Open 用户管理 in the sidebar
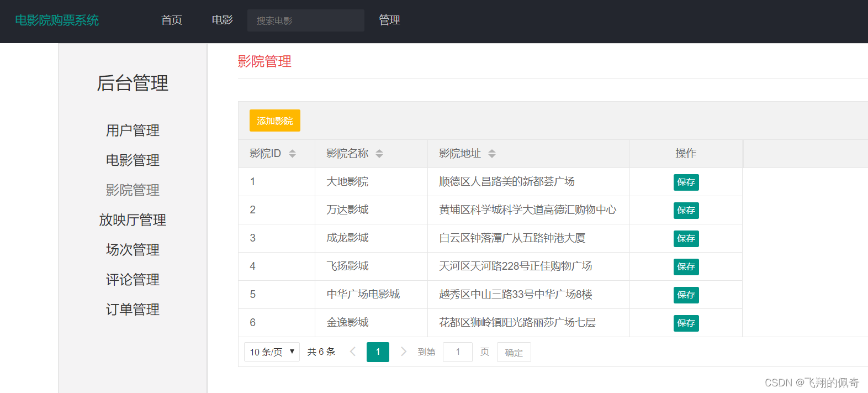Viewport: 868px width, 393px height. pyautogui.click(x=133, y=130)
